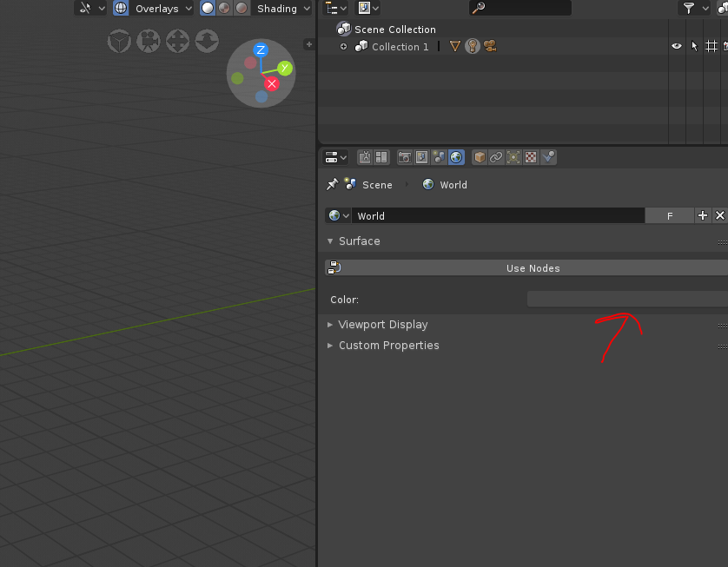
Task: Click the negative X axis dot on gizmo
Action: click(250, 63)
